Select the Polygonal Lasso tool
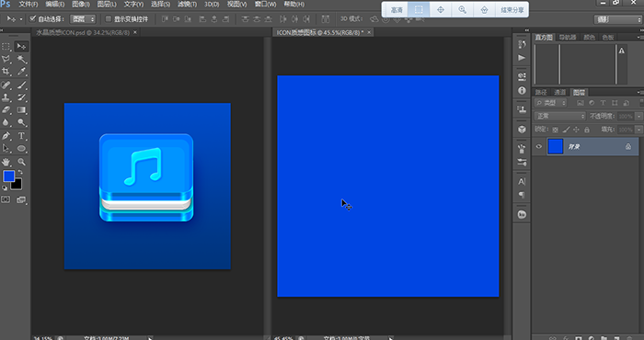The width and height of the screenshot is (644, 340). (6, 59)
